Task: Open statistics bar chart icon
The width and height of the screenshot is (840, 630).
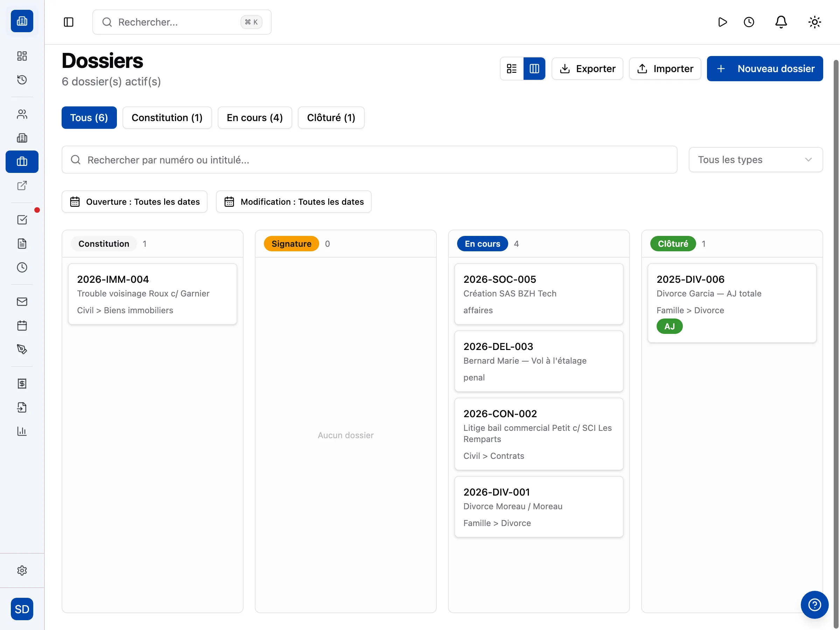Action: click(x=22, y=431)
